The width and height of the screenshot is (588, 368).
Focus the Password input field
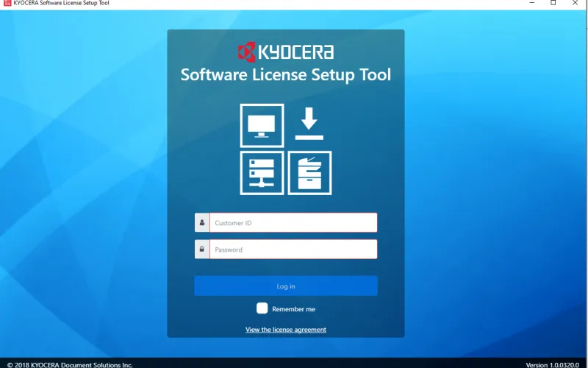pyautogui.click(x=293, y=249)
